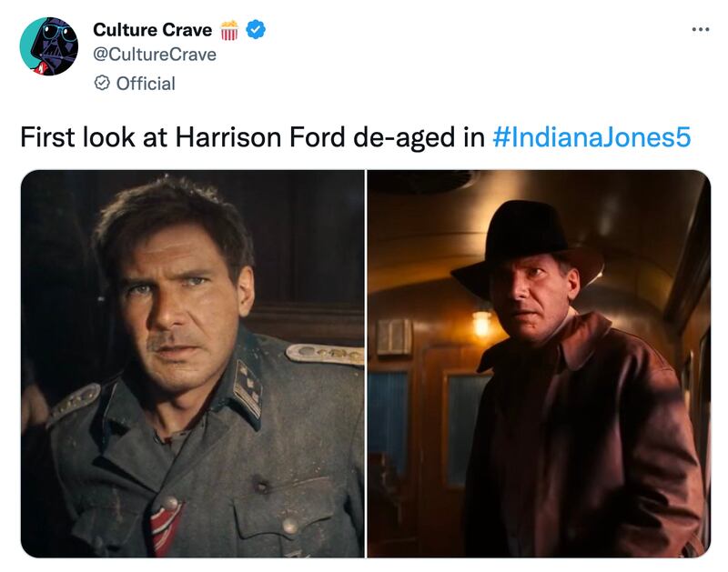Click the Culture Crave display name

tap(152, 31)
